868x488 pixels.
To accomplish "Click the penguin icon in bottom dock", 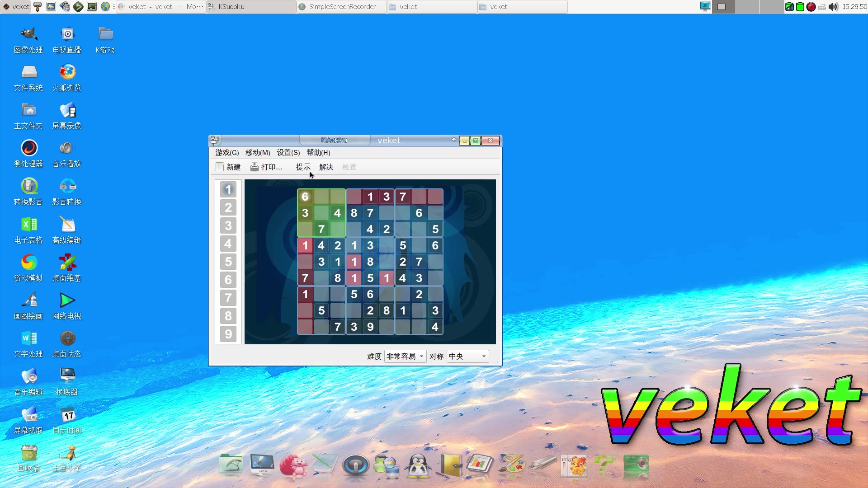I will click(x=418, y=465).
